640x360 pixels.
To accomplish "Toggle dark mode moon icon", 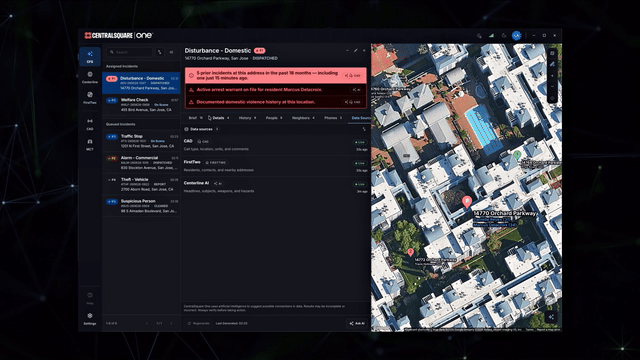I will pyautogui.click(x=504, y=36).
